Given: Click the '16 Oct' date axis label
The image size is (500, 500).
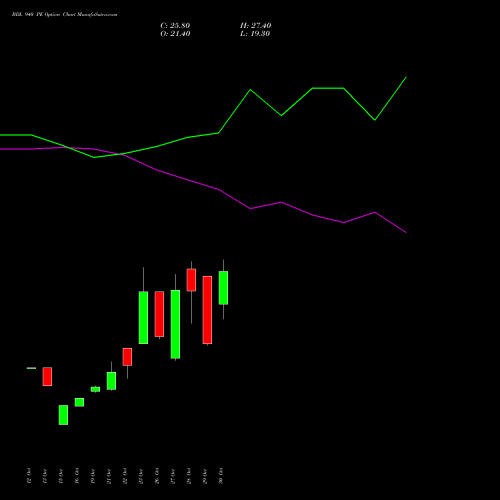Looking at the screenshot, I should pos(77,476).
